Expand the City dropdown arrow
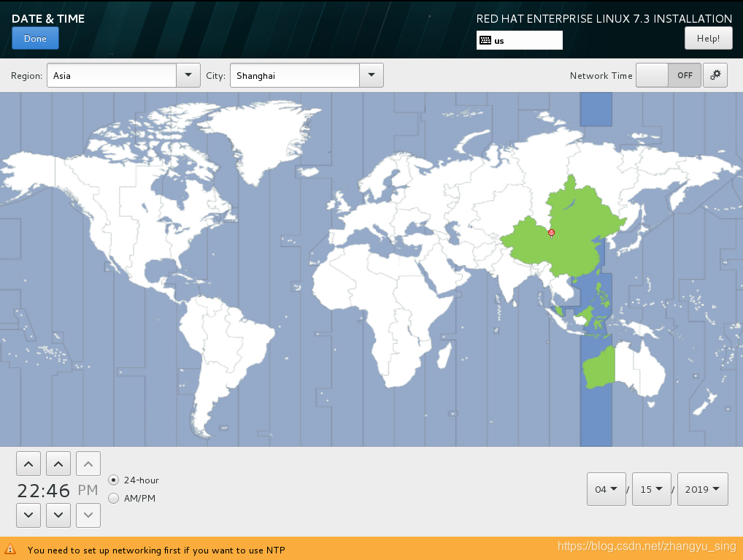Image resolution: width=743 pixels, height=560 pixels. [x=371, y=75]
